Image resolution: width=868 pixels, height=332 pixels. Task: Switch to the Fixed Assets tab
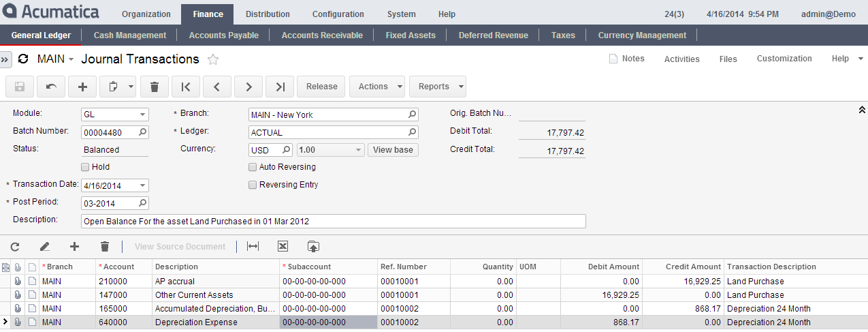click(411, 35)
